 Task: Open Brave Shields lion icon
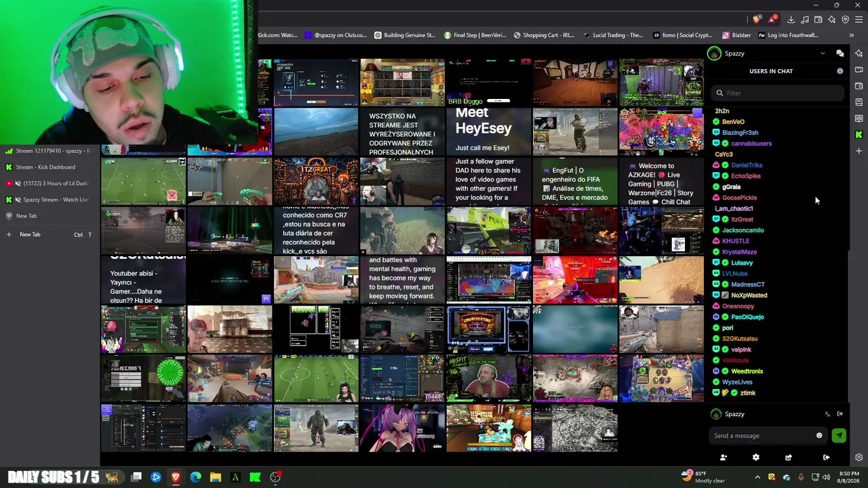coord(757,20)
